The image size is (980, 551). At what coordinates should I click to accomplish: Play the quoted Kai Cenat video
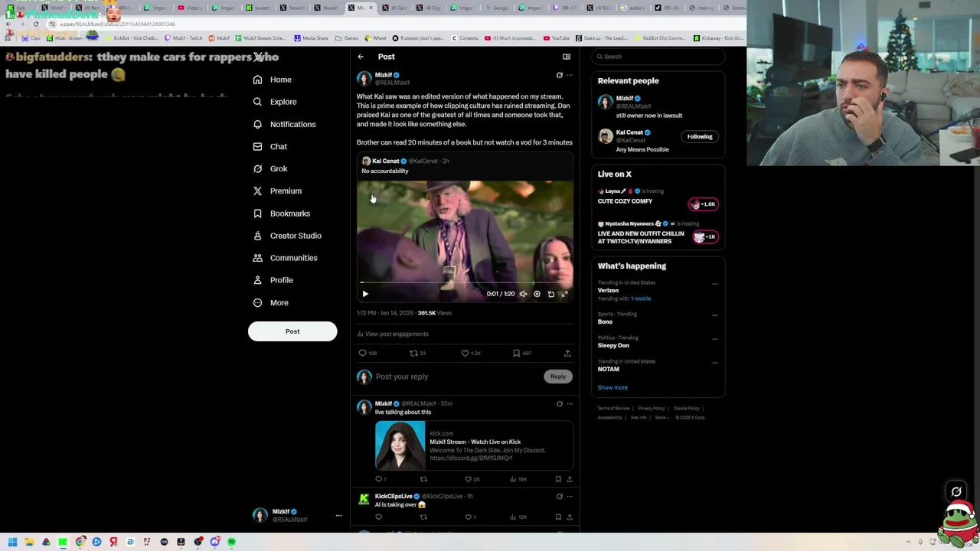pyautogui.click(x=365, y=294)
